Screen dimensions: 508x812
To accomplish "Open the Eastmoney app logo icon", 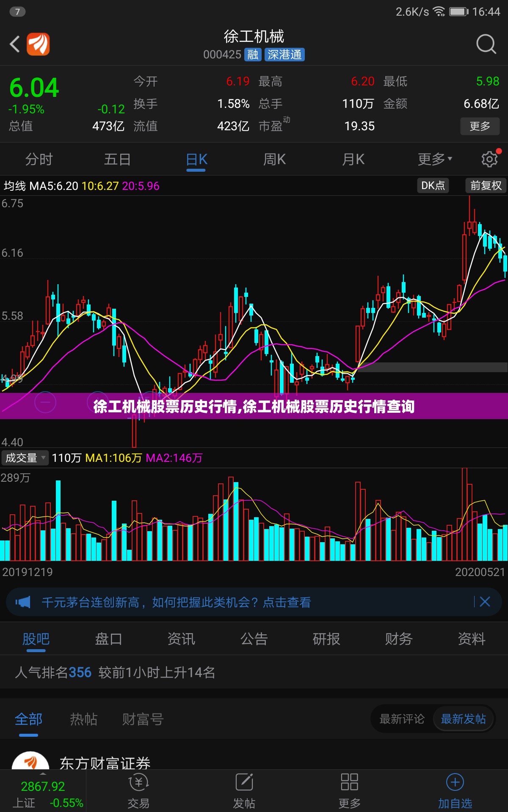I will click(x=38, y=44).
